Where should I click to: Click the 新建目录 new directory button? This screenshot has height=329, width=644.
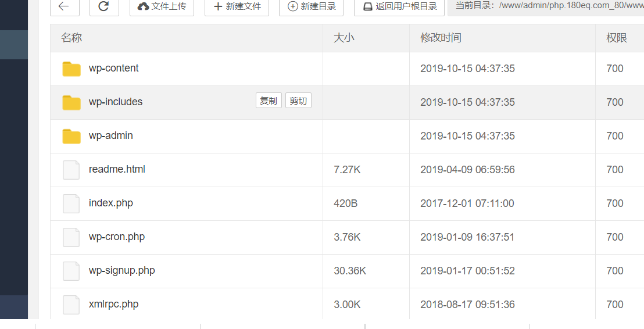[311, 6]
